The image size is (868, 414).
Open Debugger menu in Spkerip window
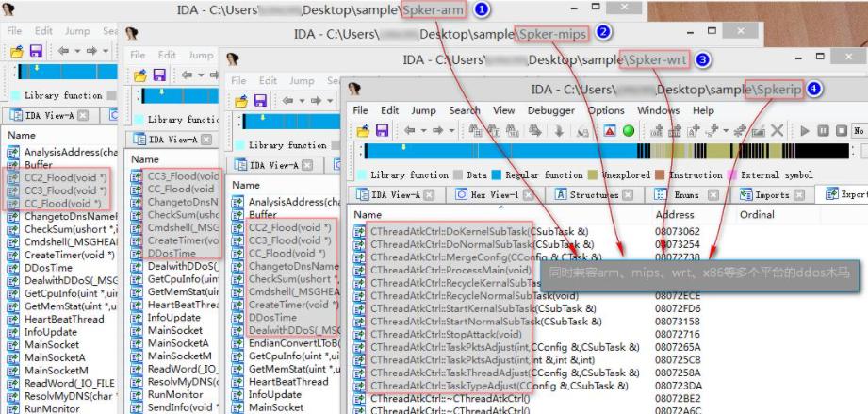550,110
